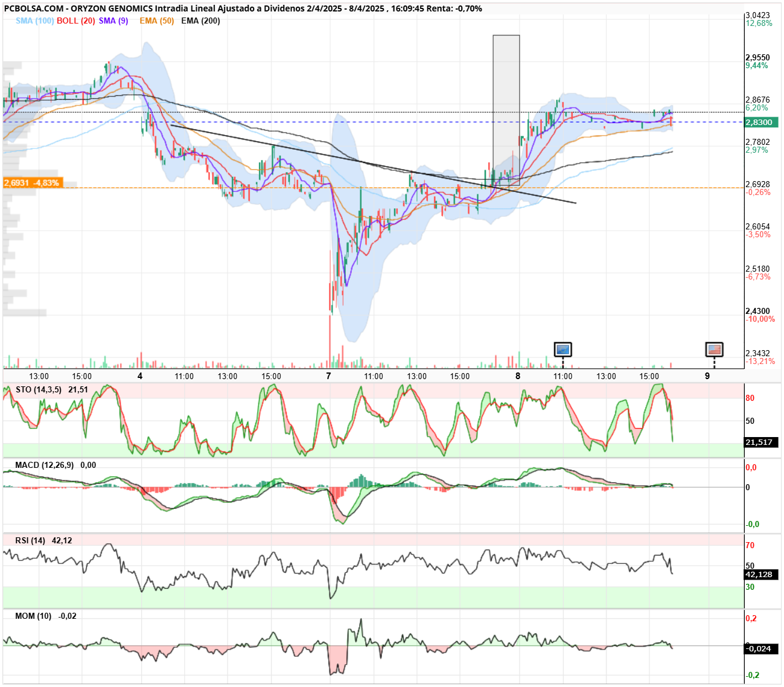Click the MOM (10) indicator label
The width and height of the screenshot is (784, 687).
[33, 616]
